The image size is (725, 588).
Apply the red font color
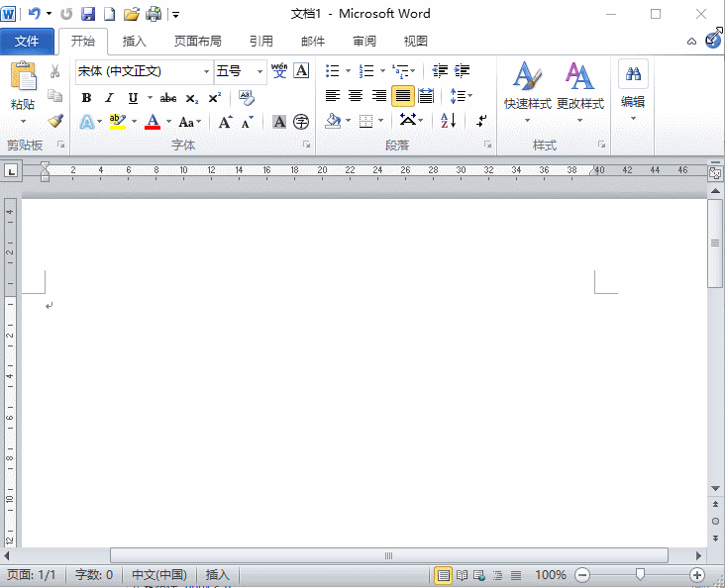(x=153, y=122)
